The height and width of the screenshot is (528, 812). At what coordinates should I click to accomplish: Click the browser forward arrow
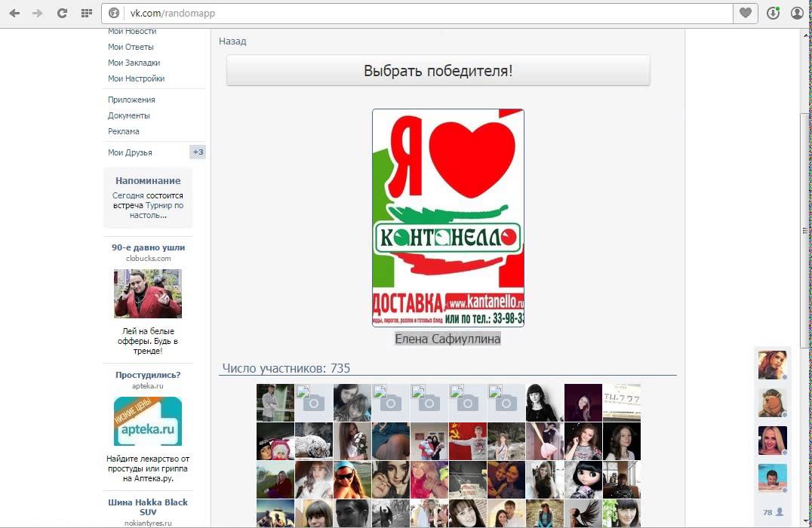point(37,13)
